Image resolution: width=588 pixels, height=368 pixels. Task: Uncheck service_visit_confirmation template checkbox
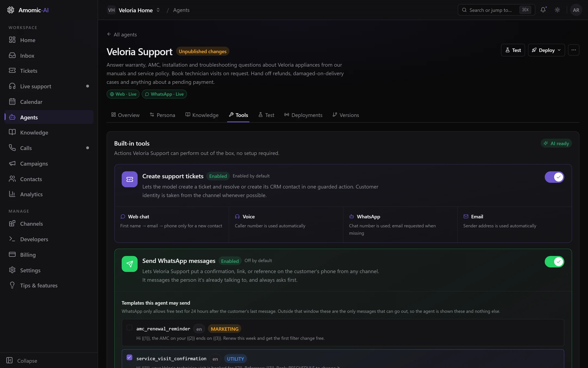[x=129, y=357]
